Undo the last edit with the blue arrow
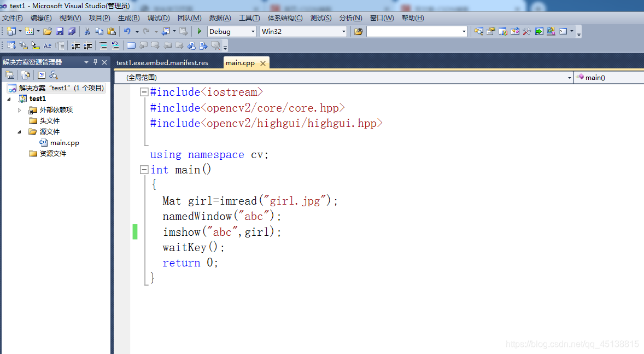644x354 pixels. point(127,31)
